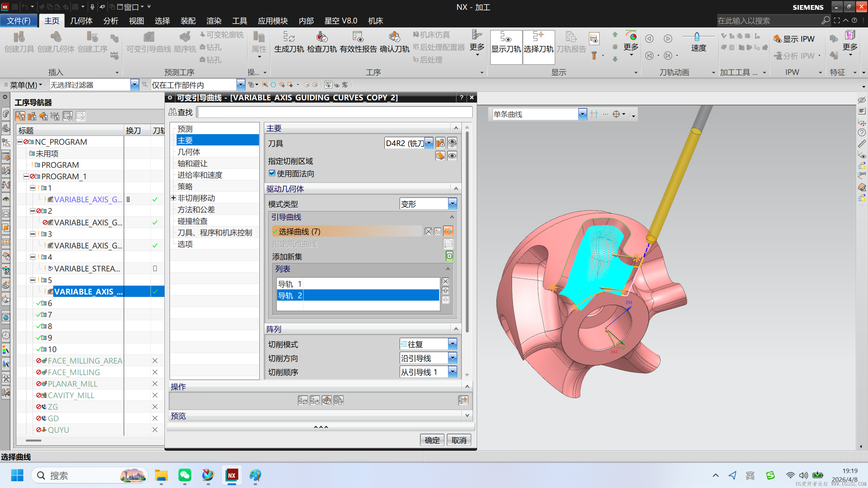868x488 pixels.
Task: Open the 文件(F) menu
Action: (19, 21)
